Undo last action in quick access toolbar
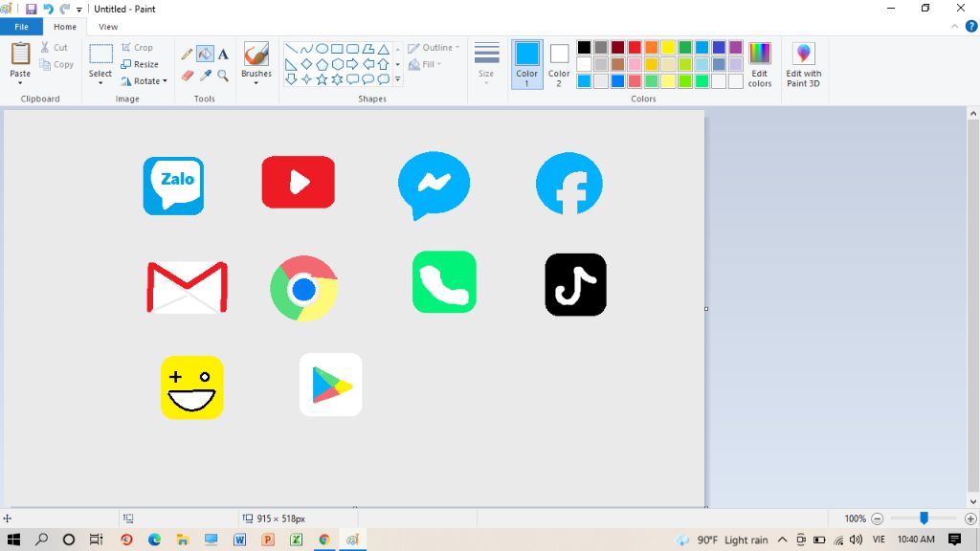This screenshot has width=980, height=551. (x=48, y=10)
